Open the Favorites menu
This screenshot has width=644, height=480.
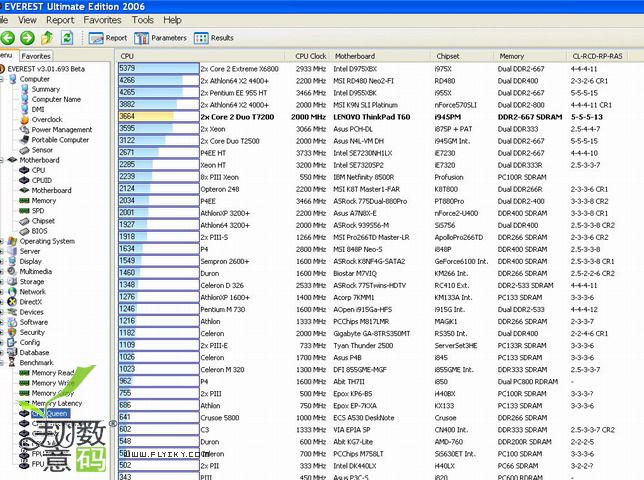pyautogui.click(x=102, y=20)
